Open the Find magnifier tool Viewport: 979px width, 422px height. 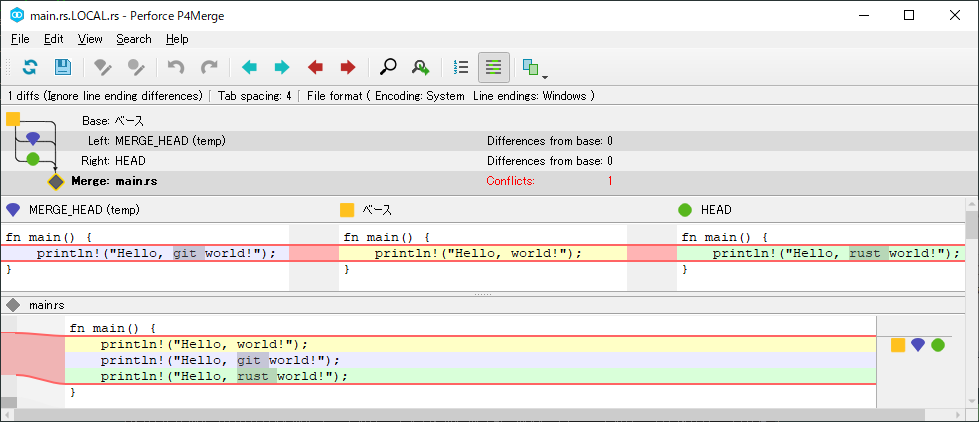pyautogui.click(x=388, y=67)
